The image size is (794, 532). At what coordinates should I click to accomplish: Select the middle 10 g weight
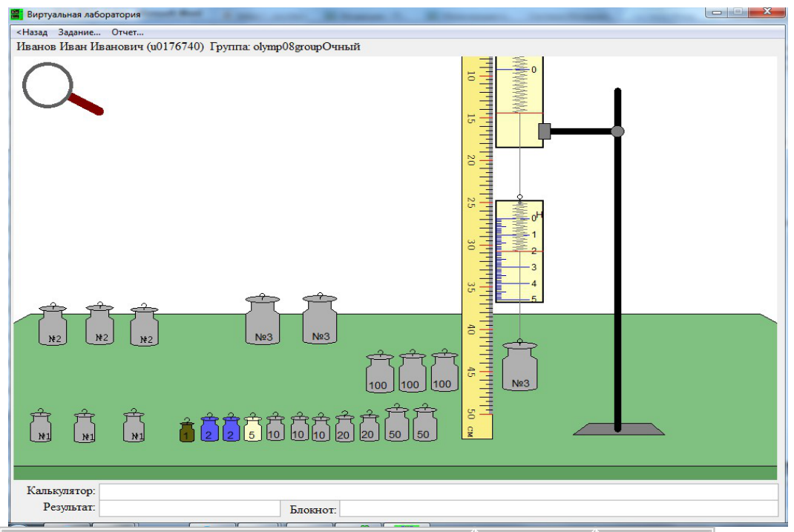click(299, 426)
